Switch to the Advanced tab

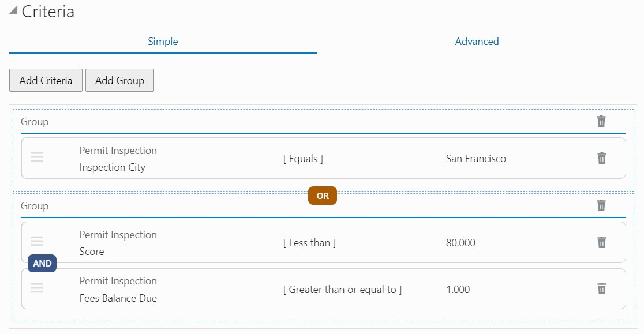point(477,42)
